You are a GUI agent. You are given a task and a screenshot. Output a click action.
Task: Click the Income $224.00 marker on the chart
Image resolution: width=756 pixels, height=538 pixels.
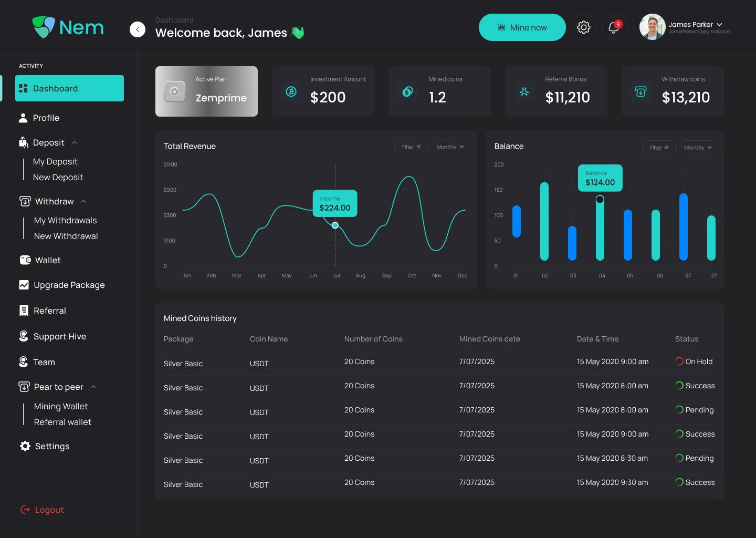335,203
